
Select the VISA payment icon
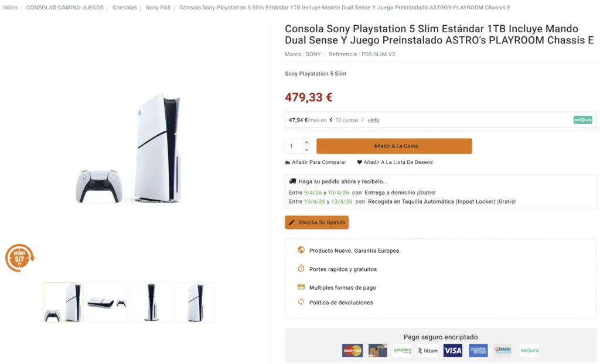tap(452, 350)
